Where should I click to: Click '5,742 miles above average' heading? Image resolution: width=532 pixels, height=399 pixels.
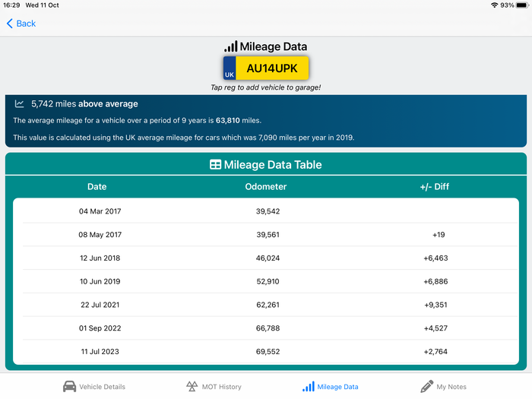pos(84,104)
